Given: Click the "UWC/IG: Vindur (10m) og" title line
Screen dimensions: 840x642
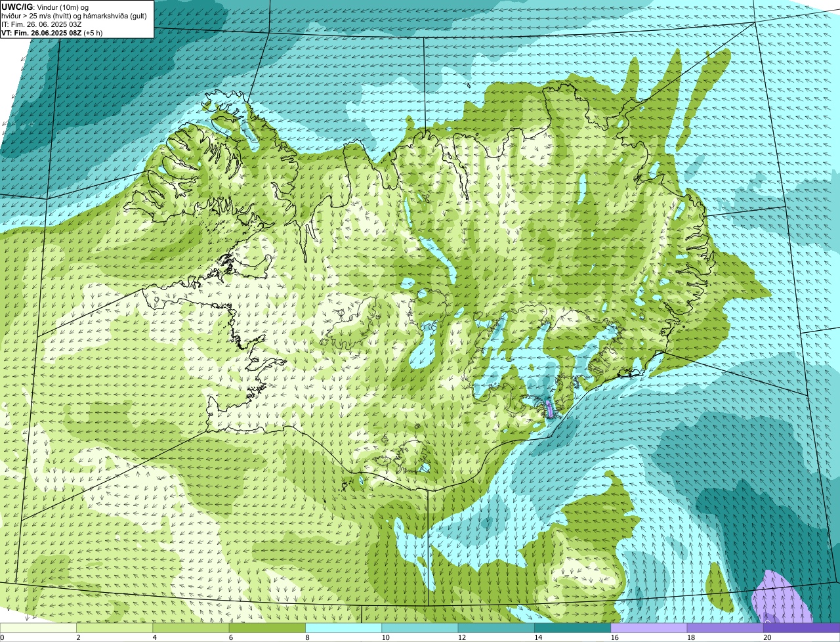Looking at the screenshot, I should tap(45, 7).
